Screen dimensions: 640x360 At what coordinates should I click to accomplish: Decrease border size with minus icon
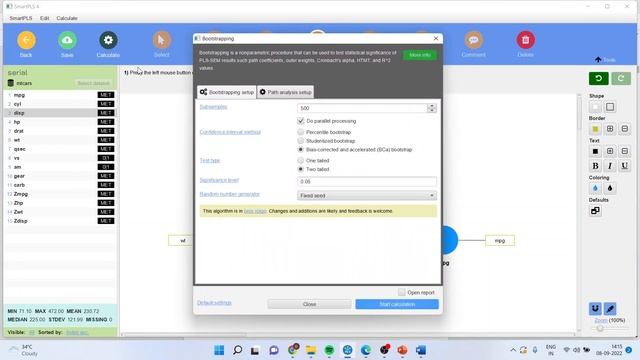coord(624,129)
